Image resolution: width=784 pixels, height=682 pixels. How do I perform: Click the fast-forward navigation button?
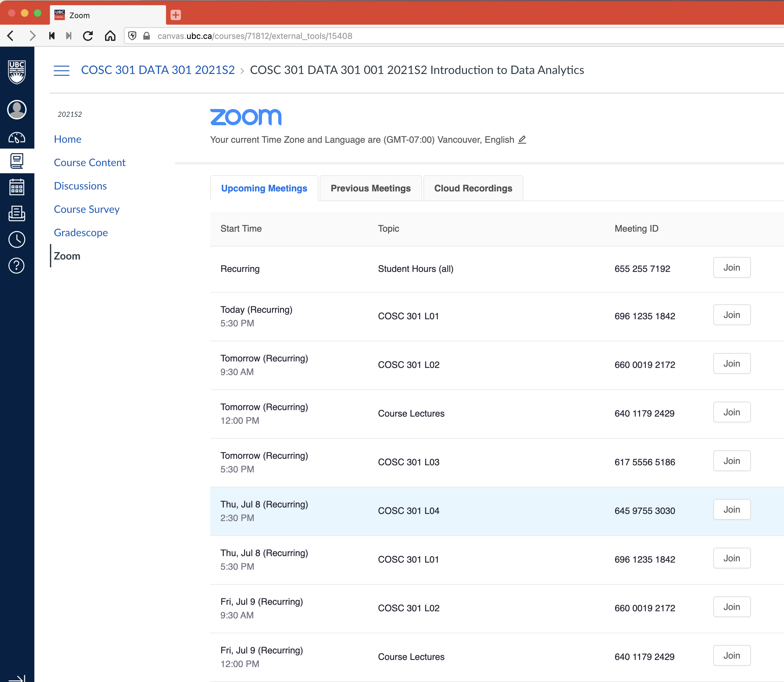pos(69,36)
